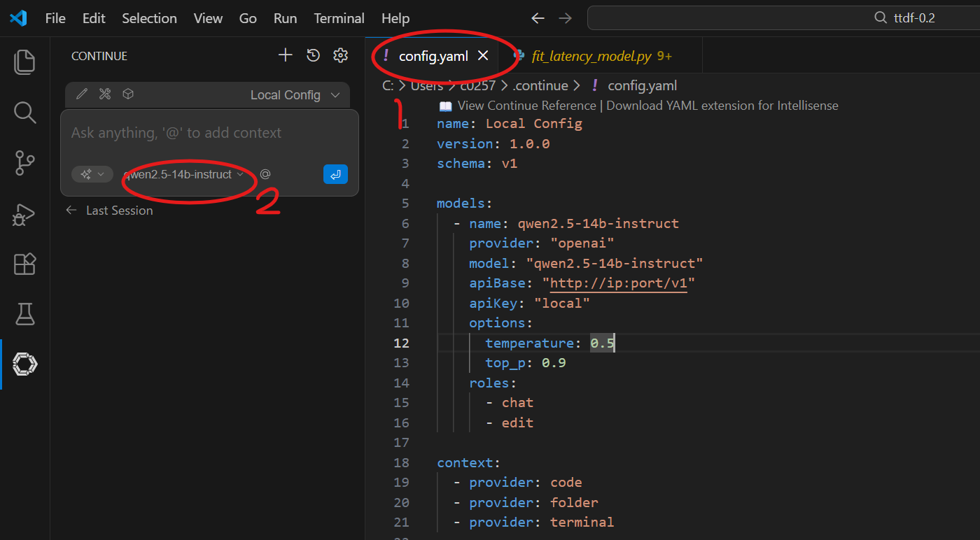The image size is (980, 540).
Task: Click the @ add-context icon
Action: pyautogui.click(x=265, y=174)
